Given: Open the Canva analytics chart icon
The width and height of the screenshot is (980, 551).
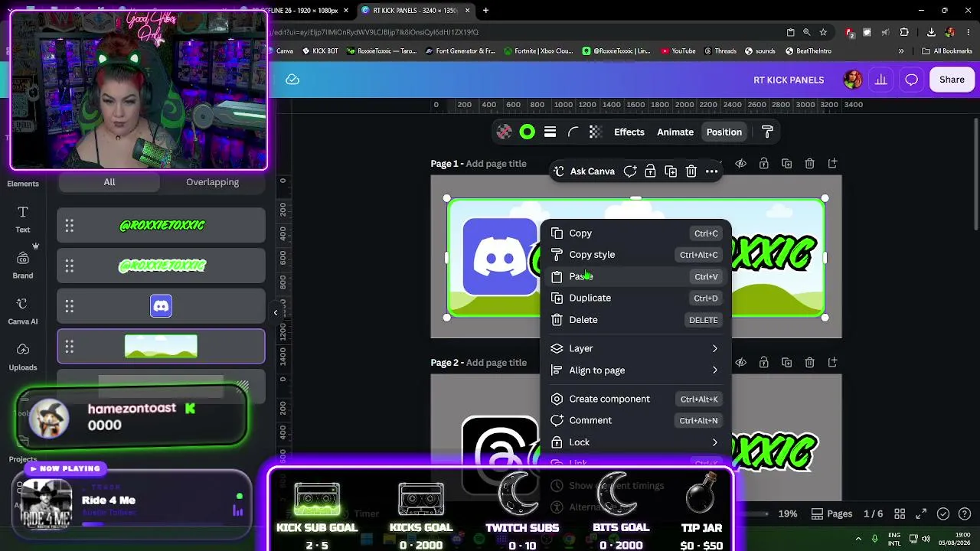Looking at the screenshot, I should click(x=881, y=80).
